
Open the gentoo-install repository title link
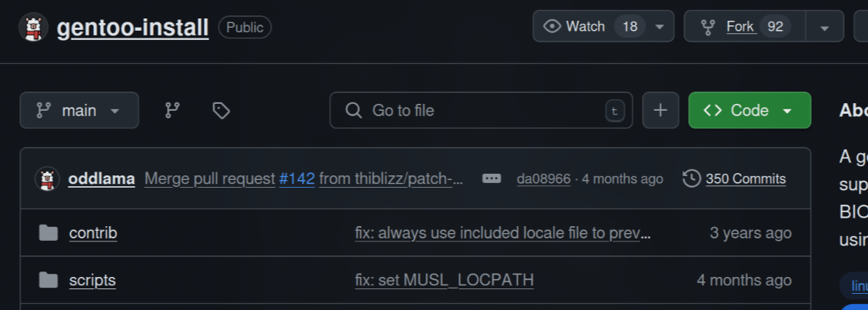click(133, 28)
